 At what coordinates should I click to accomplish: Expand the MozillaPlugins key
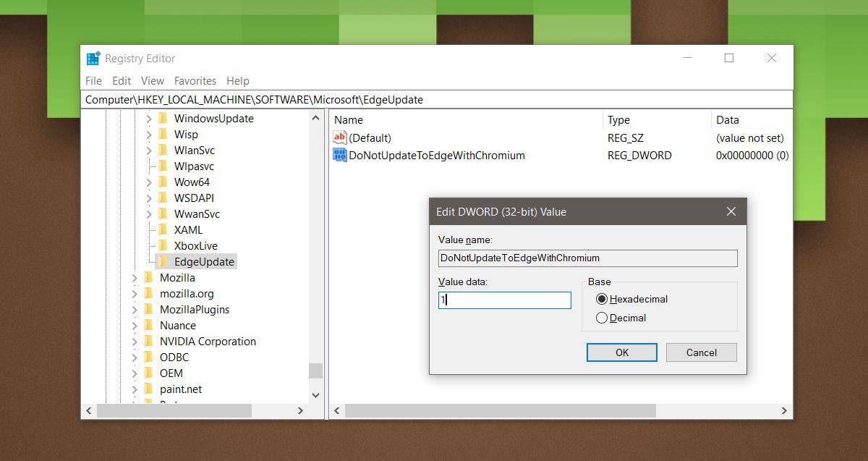tap(135, 309)
